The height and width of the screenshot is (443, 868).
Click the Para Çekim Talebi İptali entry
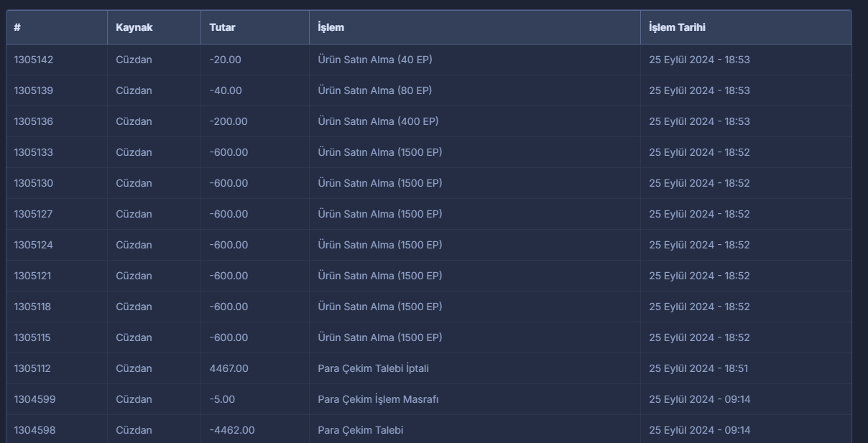(x=374, y=368)
